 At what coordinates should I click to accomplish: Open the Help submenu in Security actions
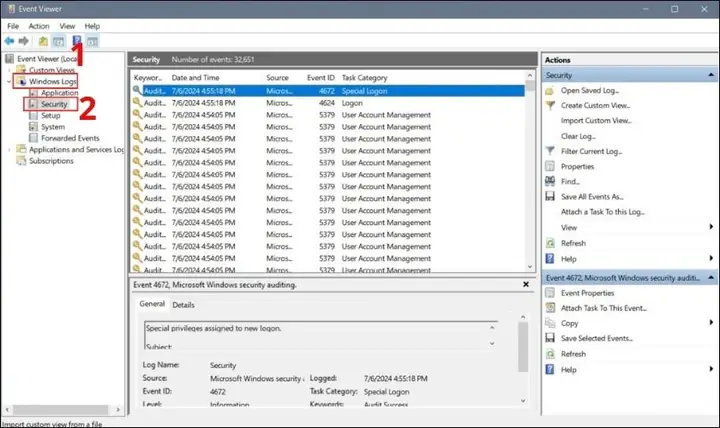click(711, 259)
